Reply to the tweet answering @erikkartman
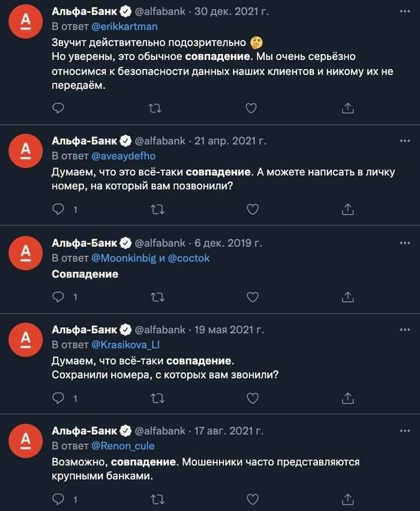This screenshot has width=420, height=511. [58, 108]
